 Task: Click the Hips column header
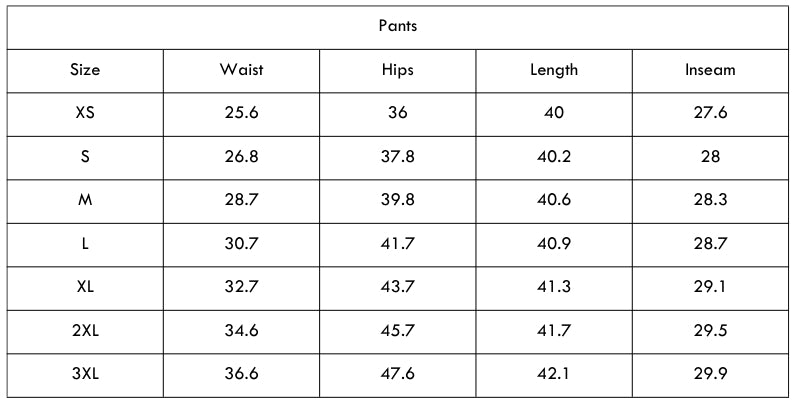(x=398, y=70)
